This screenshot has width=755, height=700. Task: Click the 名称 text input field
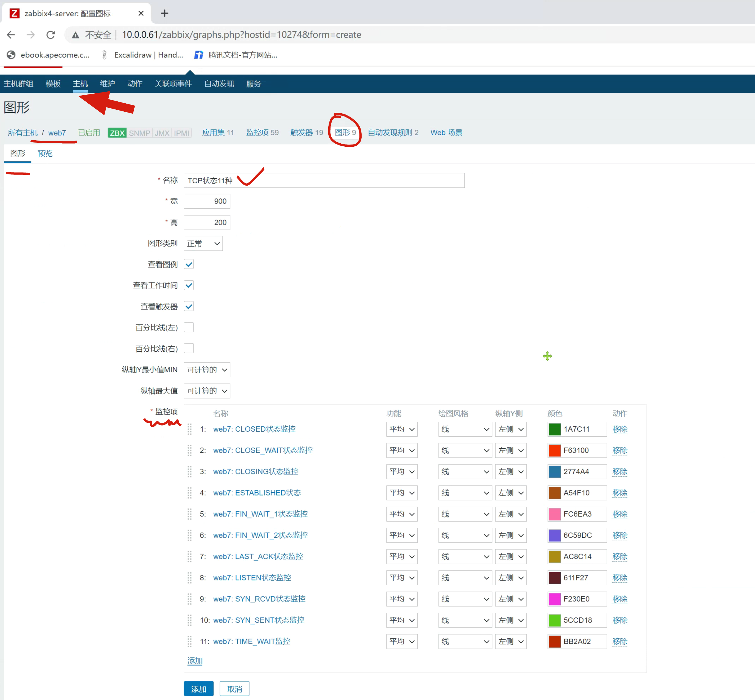pyautogui.click(x=341, y=180)
